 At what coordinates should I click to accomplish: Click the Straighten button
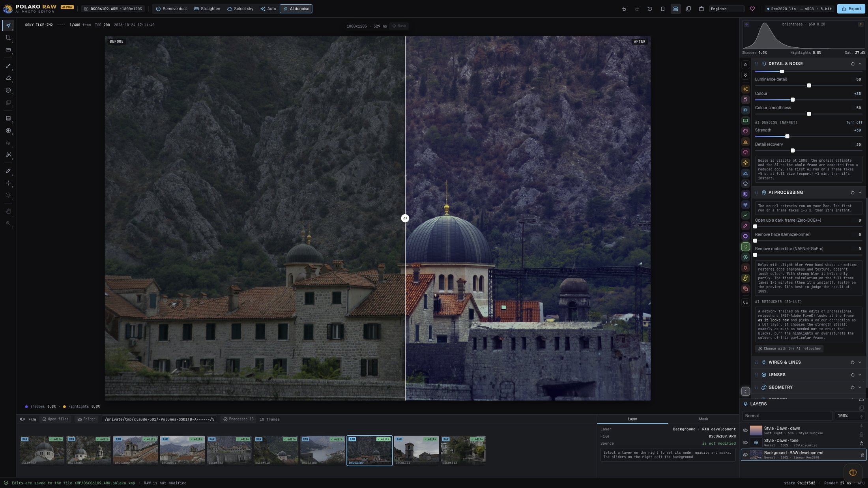(x=207, y=9)
